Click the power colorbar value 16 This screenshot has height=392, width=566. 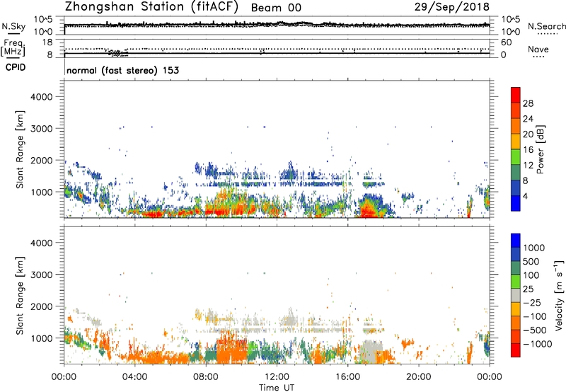(x=528, y=150)
